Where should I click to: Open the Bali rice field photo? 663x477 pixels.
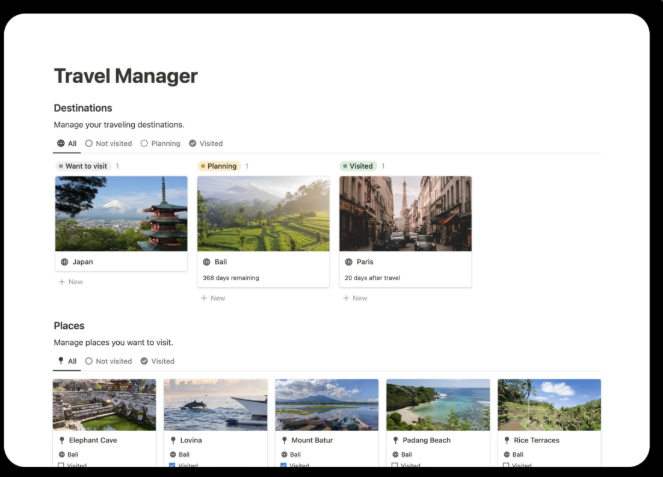(263, 214)
